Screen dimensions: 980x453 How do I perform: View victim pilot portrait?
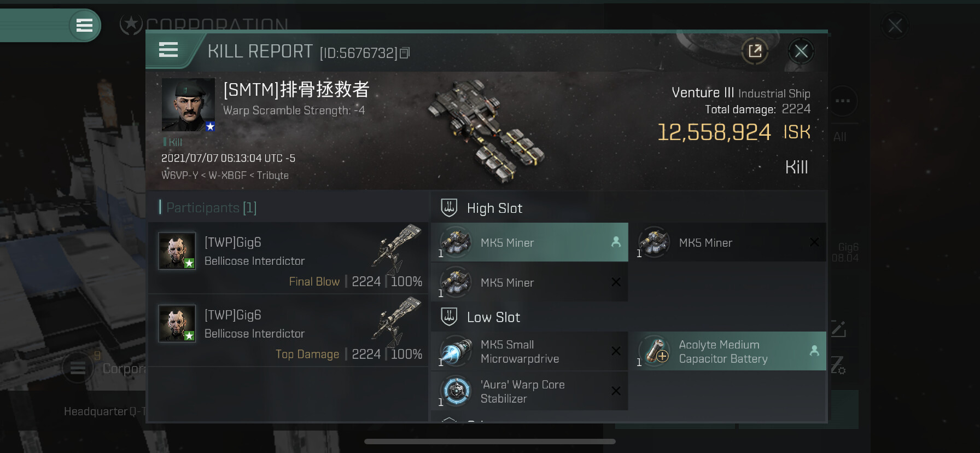point(188,104)
